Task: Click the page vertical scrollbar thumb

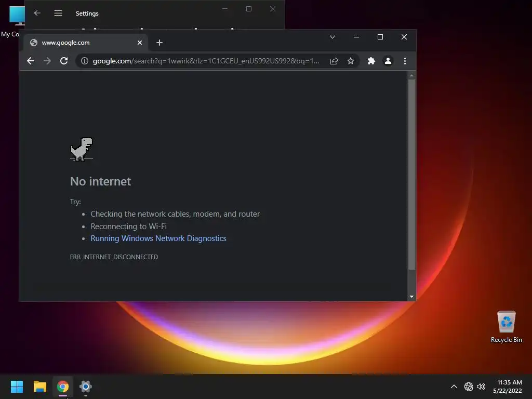Action: click(x=412, y=175)
